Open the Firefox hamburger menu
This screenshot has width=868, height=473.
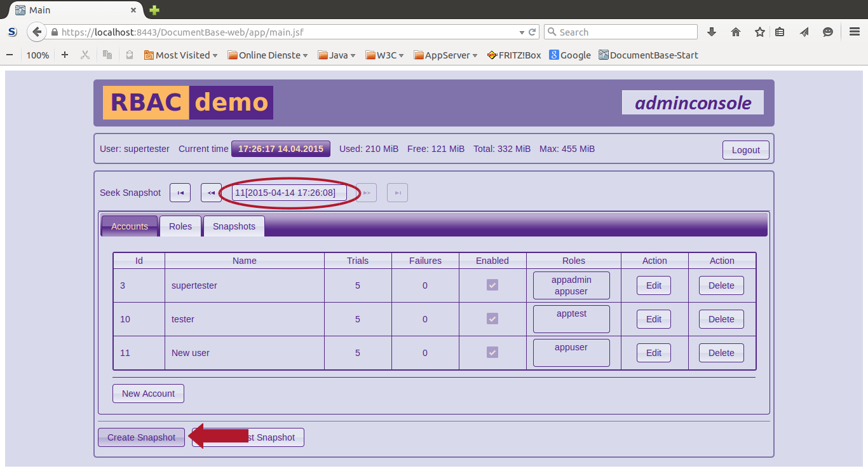(x=855, y=32)
